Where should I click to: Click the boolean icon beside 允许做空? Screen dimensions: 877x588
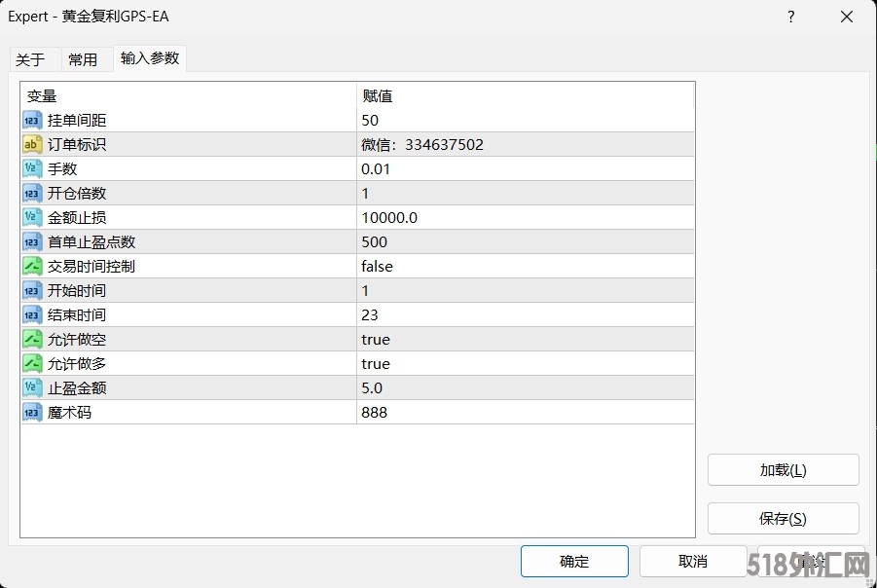32,339
